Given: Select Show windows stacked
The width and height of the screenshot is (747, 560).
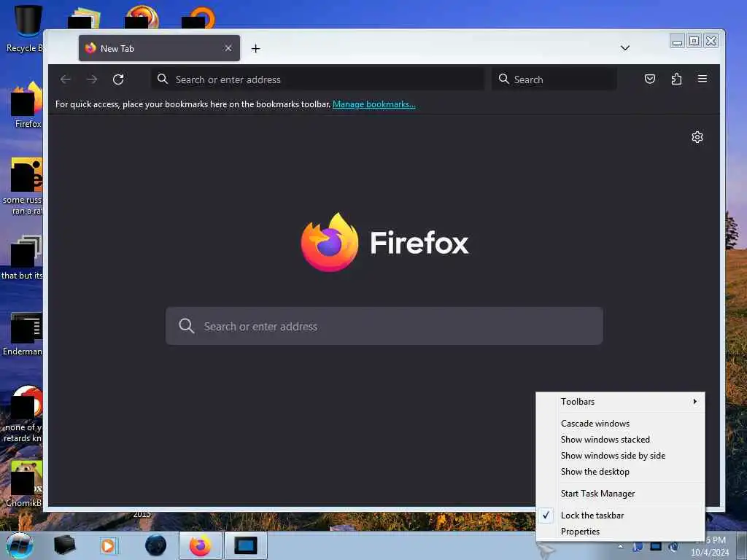Looking at the screenshot, I should tap(620, 440).
